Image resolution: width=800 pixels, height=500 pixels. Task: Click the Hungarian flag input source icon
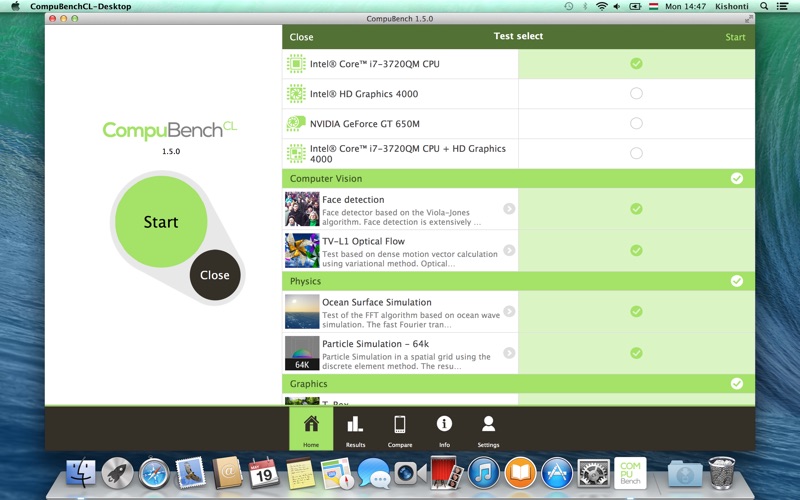pos(653,6)
